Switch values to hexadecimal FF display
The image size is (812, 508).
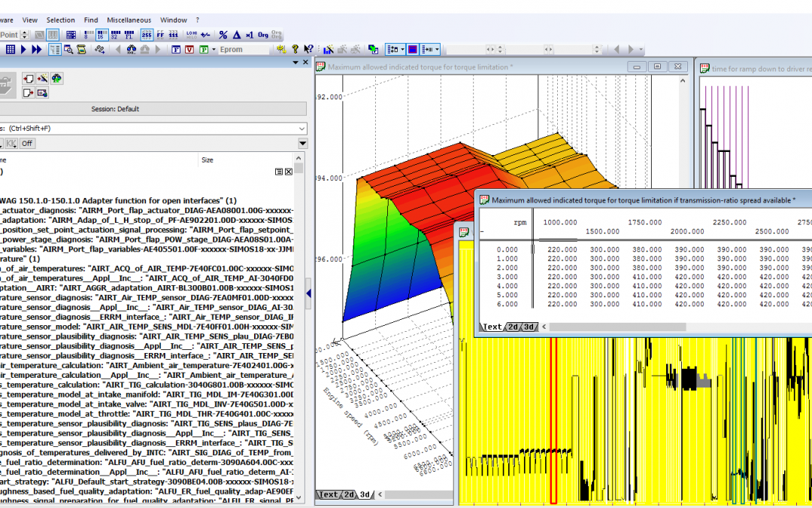click(x=161, y=35)
